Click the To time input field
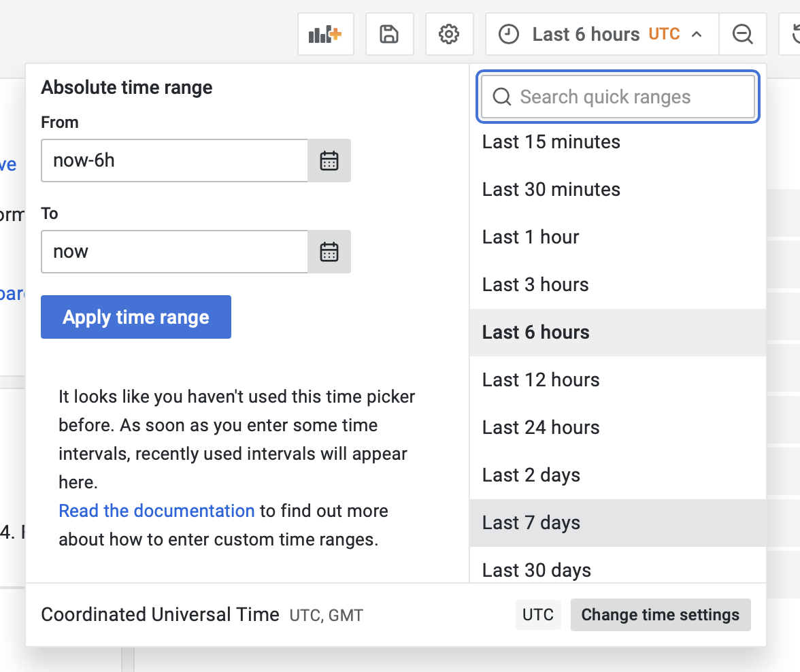Viewport: 800px width, 672px height. click(174, 252)
